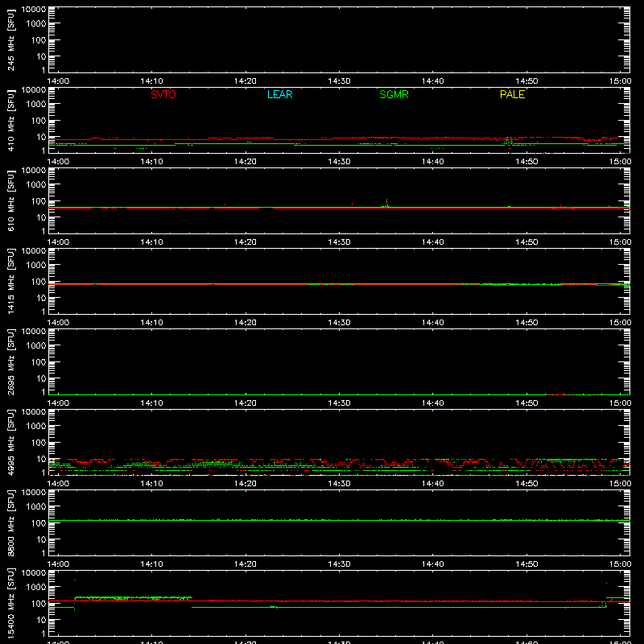Click 14:40 time label below 4995 MHz panel

(x=433, y=484)
